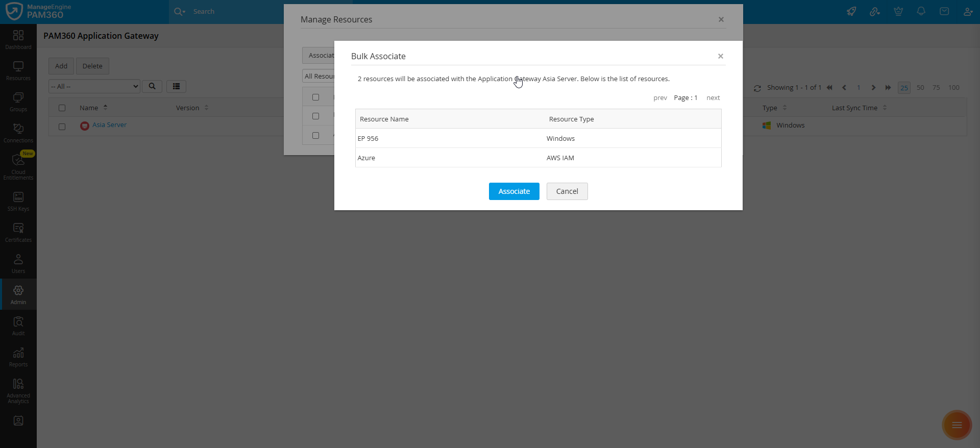This screenshot has width=980, height=448.
Task: Go to the first page of the gateway list
Action: (829, 88)
